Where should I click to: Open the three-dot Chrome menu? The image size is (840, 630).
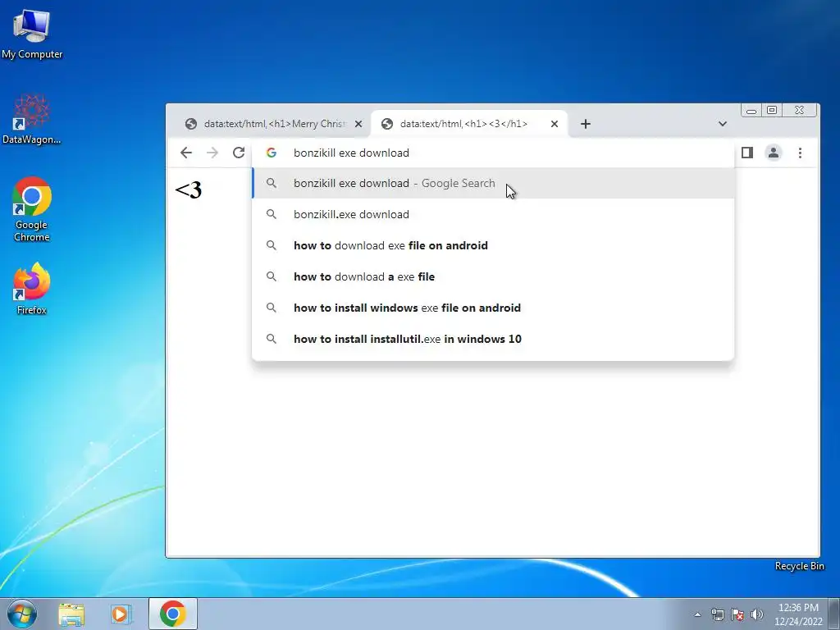pos(800,153)
